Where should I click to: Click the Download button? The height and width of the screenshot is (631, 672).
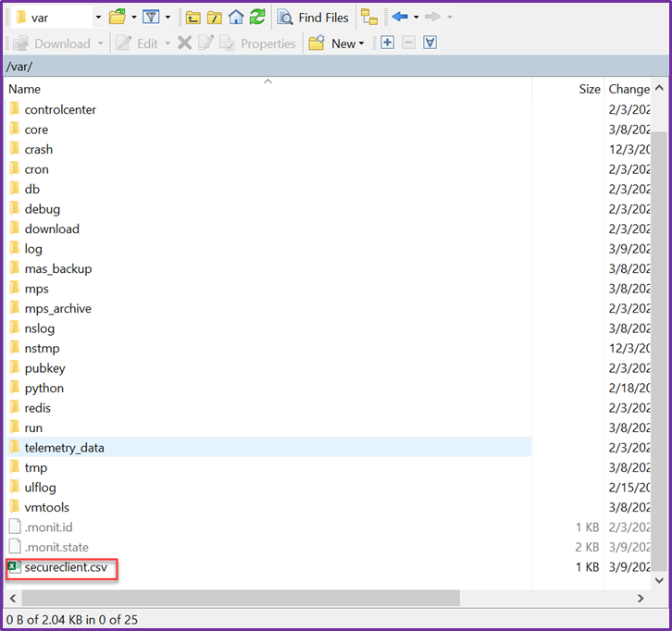point(52,43)
